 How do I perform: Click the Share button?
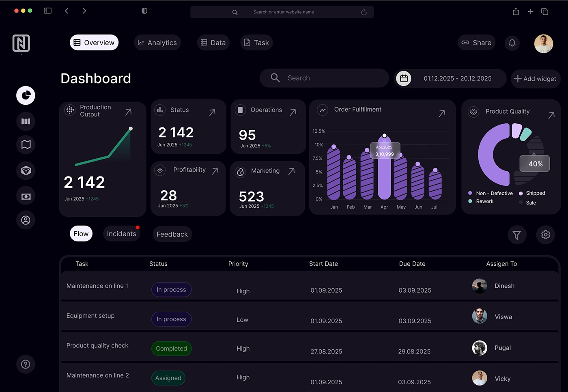(476, 42)
